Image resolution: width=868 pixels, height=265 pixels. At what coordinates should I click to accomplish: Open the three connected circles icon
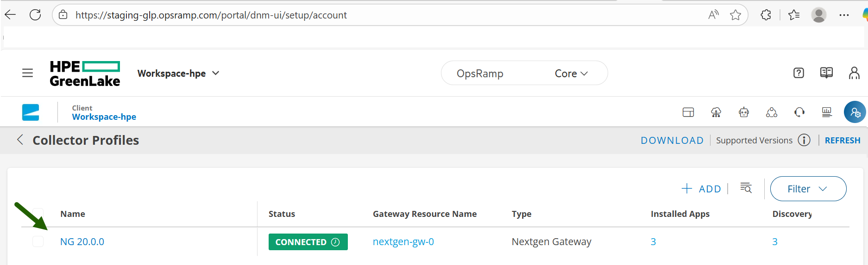[x=772, y=112]
